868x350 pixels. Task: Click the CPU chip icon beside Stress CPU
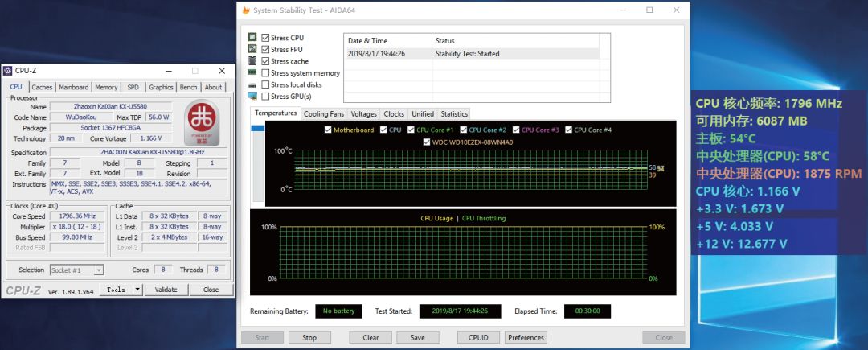point(252,38)
